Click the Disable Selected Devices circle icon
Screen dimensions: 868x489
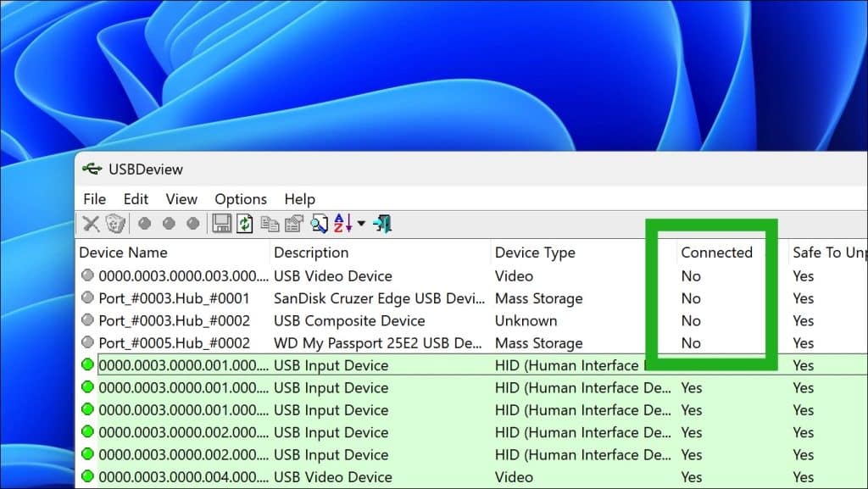(x=144, y=224)
